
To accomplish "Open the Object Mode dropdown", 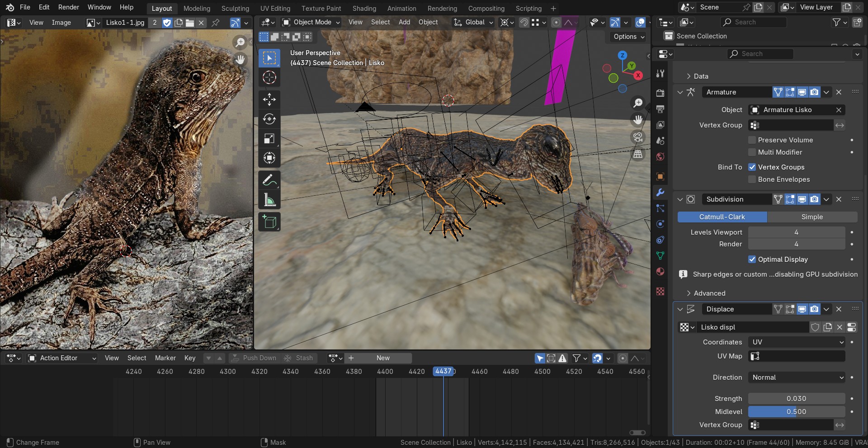I will 311,22.
